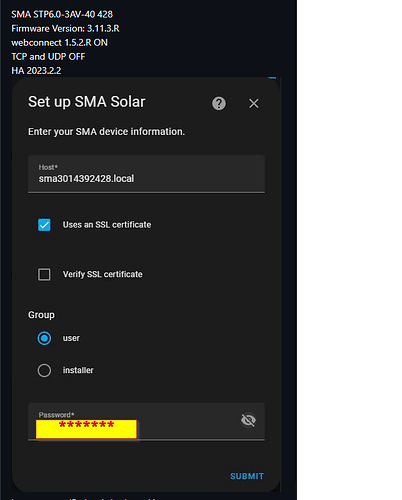
Task: Click the 'Uses an SSL certificate' label text
Action: (x=107, y=225)
